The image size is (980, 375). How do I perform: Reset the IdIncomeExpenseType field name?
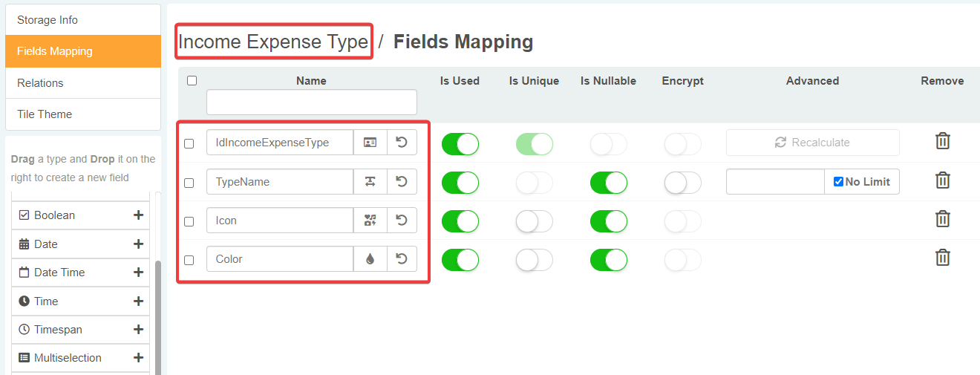[x=402, y=143]
